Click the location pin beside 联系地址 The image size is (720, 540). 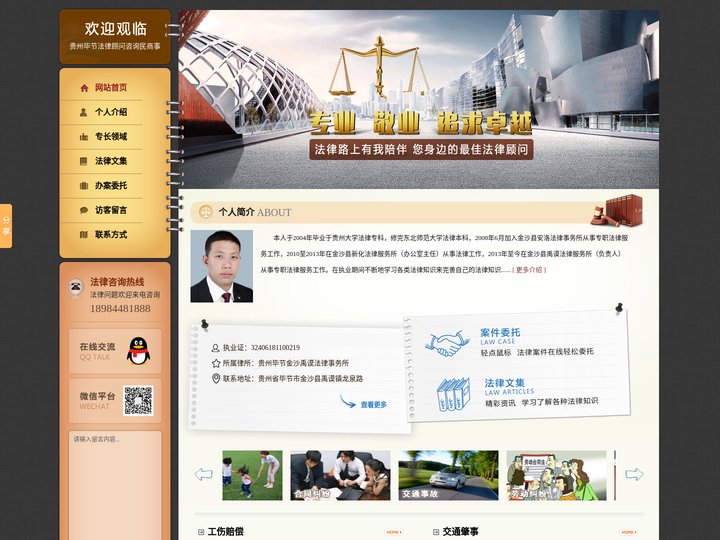pos(216,378)
